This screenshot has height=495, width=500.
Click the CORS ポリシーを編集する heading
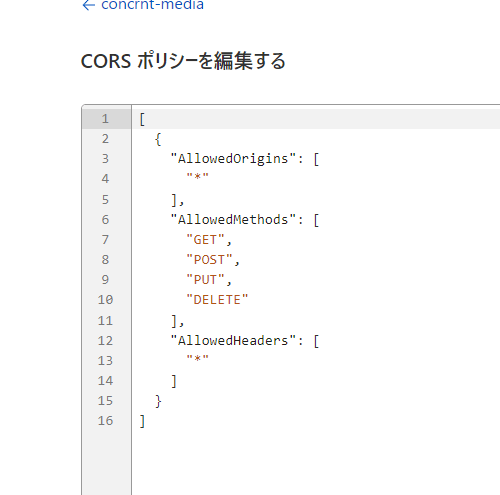pyautogui.click(x=183, y=61)
